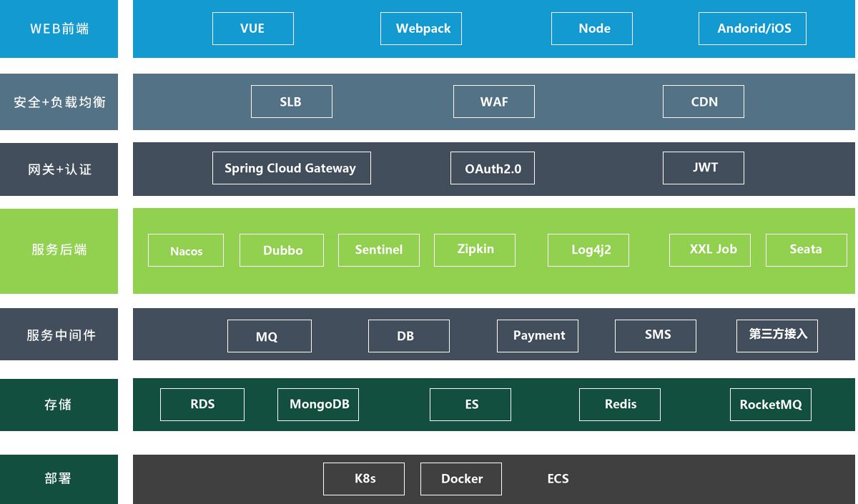Click the MQ box
Viewport: 858px width, 504px height.
pyautogui.click(x=270, y=336)
